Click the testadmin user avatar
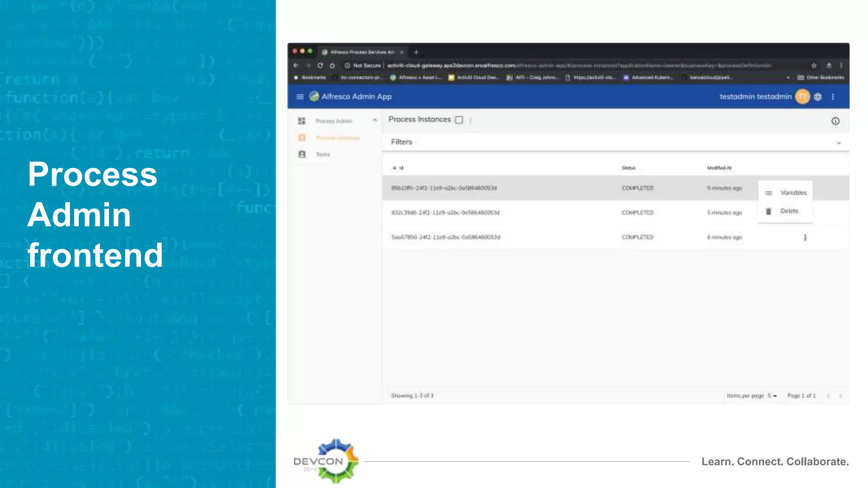 [x=802, y=97]
